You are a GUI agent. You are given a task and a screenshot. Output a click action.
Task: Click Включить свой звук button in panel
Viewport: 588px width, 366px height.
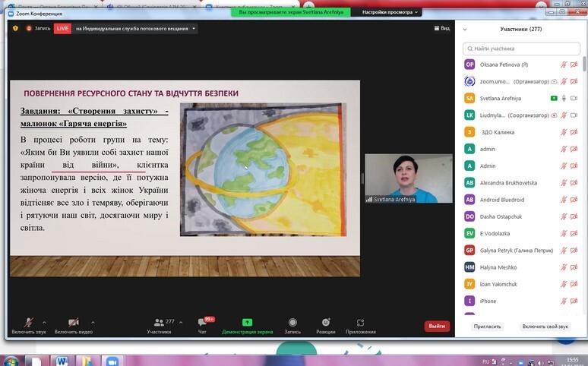[545, 327]
